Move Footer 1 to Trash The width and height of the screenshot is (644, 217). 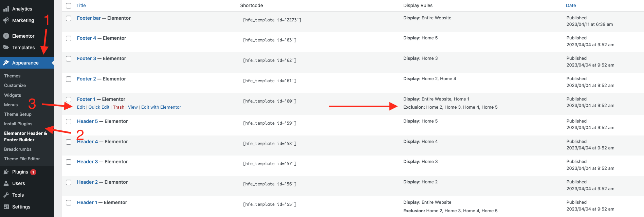click(x=118, y=107)
